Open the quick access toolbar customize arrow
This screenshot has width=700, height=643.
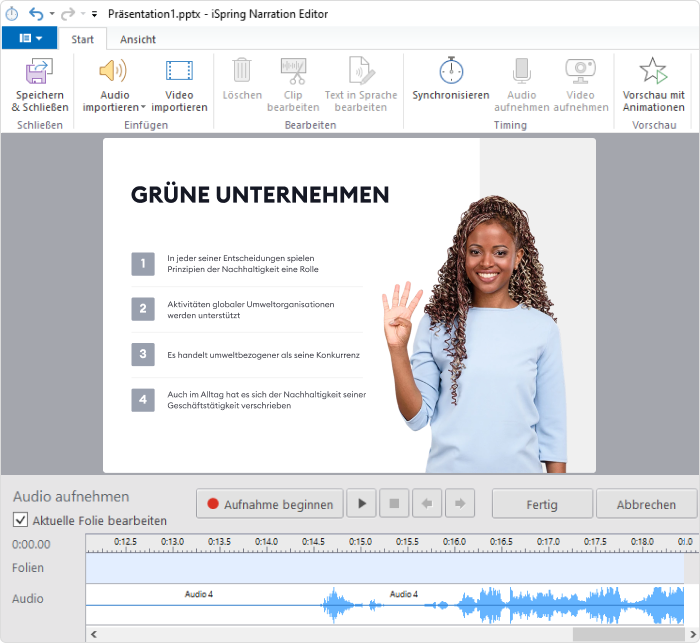[94, 14]
